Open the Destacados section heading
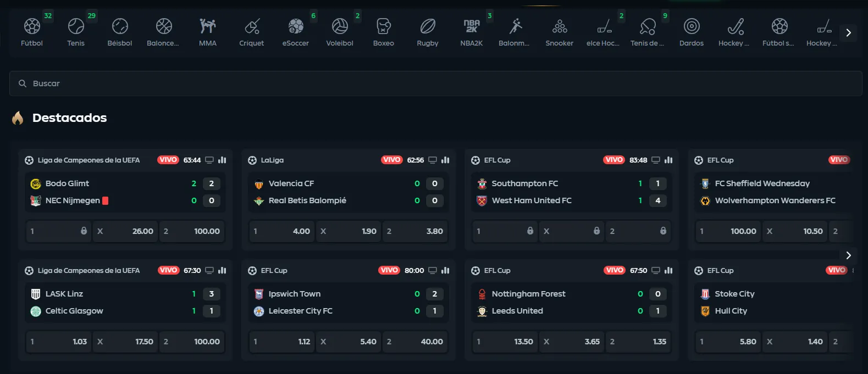Image resolution: width=868 pixels, height=374 pixels. 69,118
